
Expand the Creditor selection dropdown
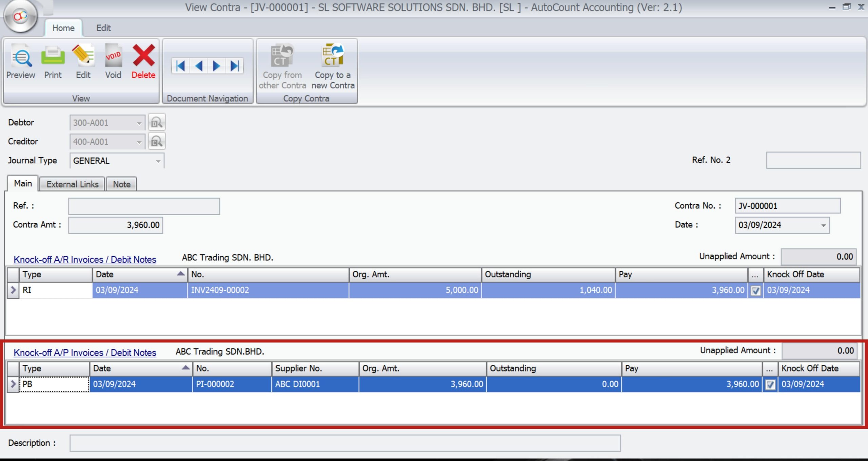tap(139, 142)
